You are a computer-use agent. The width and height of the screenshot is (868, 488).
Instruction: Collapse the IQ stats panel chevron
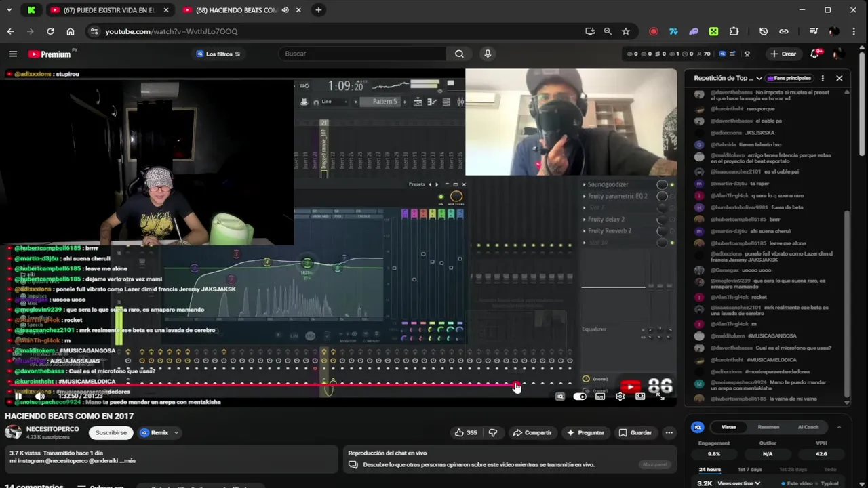[839, 427]
